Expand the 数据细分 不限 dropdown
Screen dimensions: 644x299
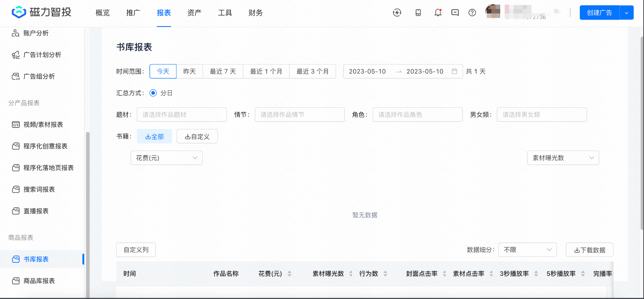[527, 250]
